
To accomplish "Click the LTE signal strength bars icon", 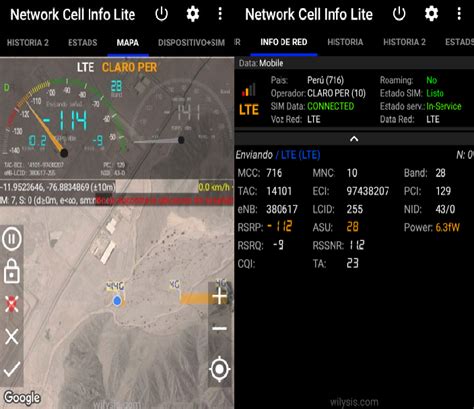I will coord(249,89).
